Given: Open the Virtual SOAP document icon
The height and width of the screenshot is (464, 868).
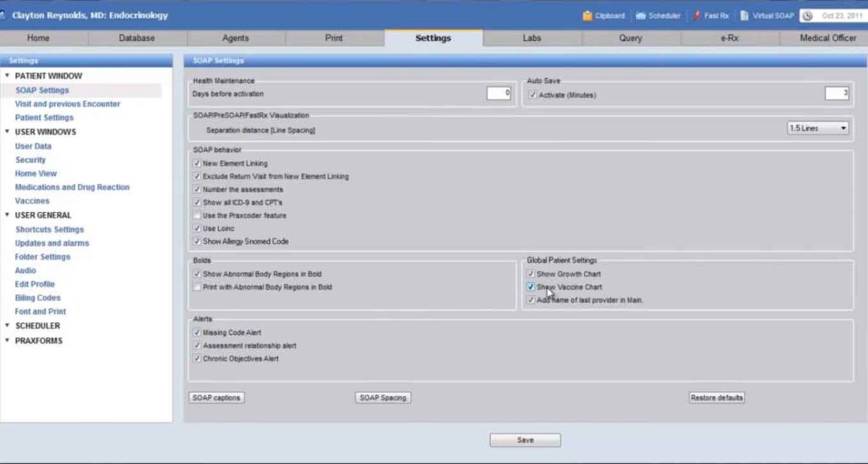Looking at the screenshot, I should [x=744, y=15].
